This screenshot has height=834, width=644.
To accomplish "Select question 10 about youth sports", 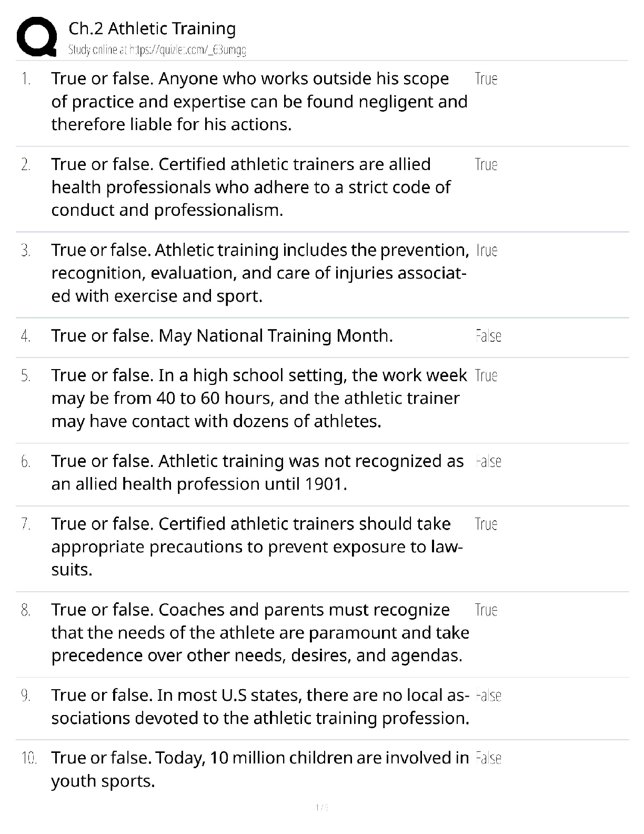I will [x=260, y=769].
